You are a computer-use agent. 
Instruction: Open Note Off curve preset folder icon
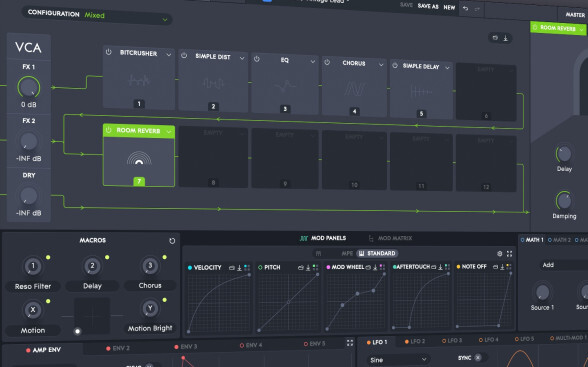[x=495, y=267]
